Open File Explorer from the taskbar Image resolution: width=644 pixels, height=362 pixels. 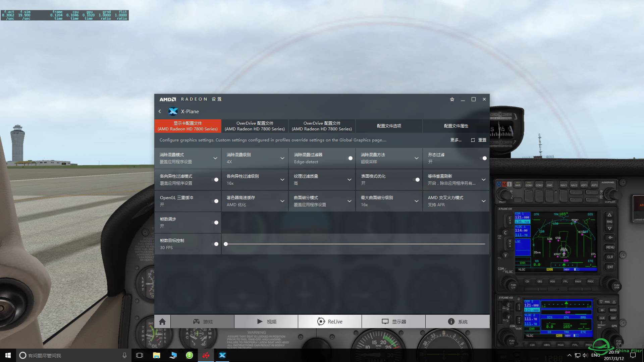coord(156,355)
